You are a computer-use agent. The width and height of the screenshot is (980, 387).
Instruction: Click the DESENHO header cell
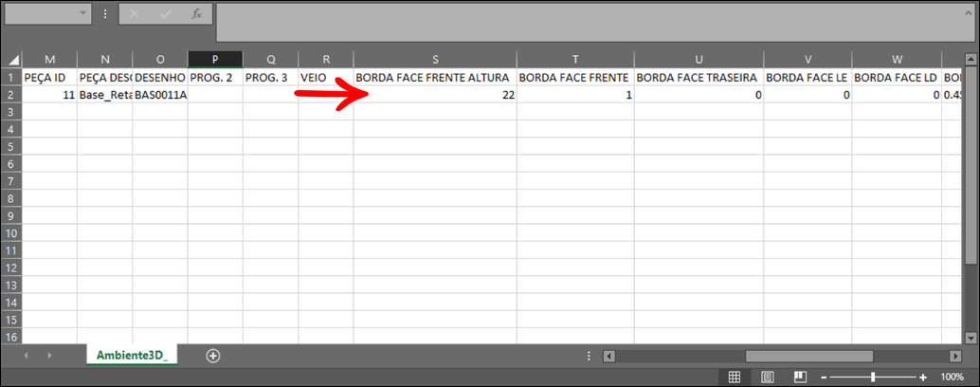pos(160,78)
